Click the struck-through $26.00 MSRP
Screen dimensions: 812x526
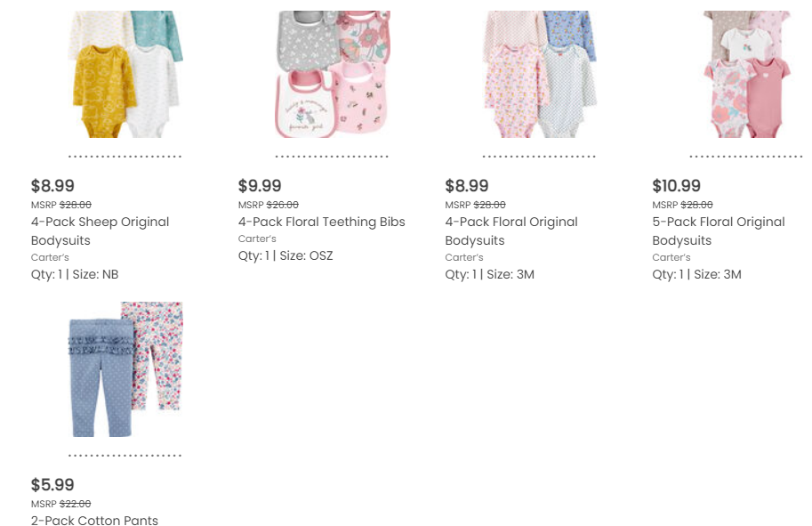coord(283,205)
